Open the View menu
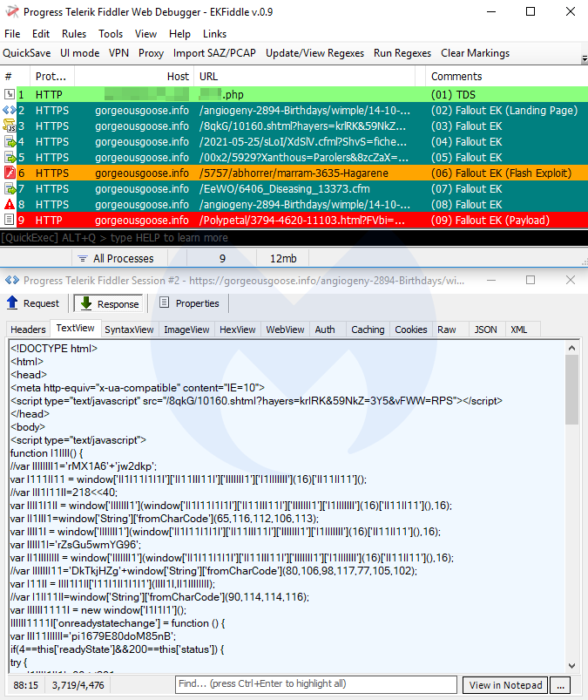 click(145, 34)
